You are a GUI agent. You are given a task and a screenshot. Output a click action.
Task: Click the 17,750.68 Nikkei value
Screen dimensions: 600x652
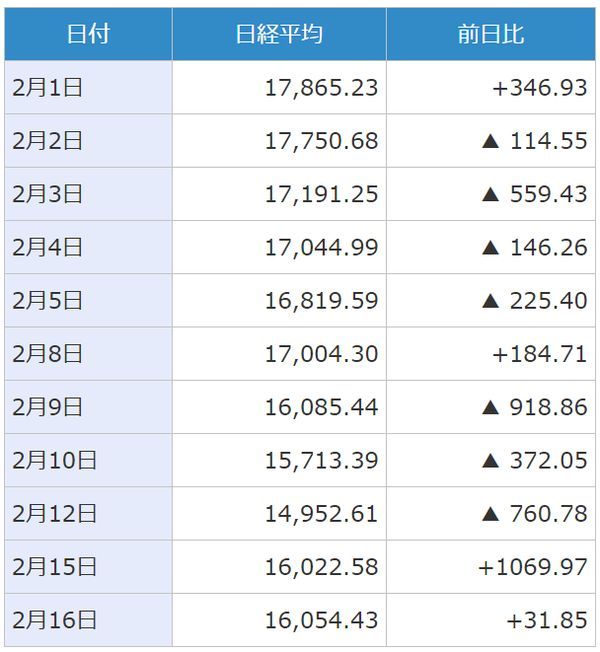pos(321,141)
